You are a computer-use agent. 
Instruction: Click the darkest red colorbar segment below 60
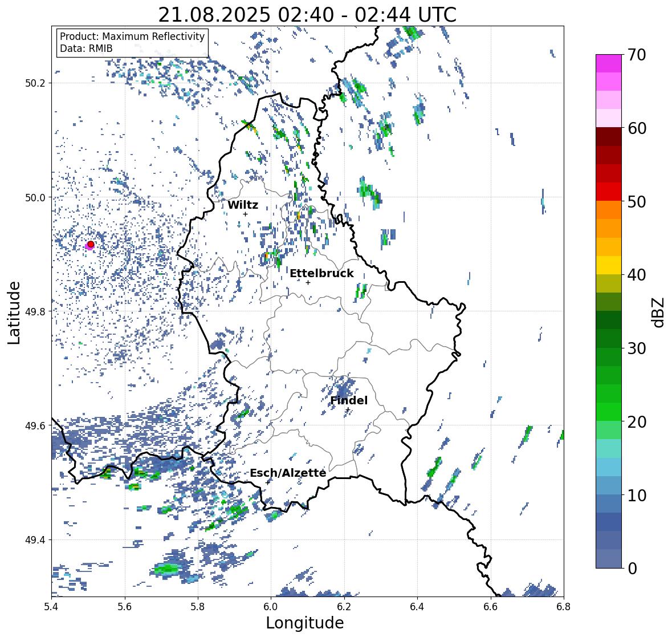pyautogui.click(x=609, y=137)
